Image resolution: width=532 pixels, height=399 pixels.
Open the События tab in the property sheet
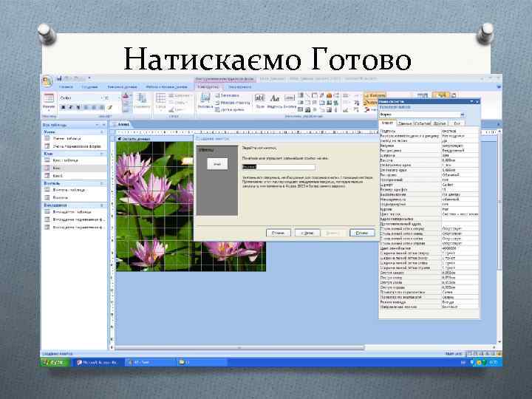point(422,123)
